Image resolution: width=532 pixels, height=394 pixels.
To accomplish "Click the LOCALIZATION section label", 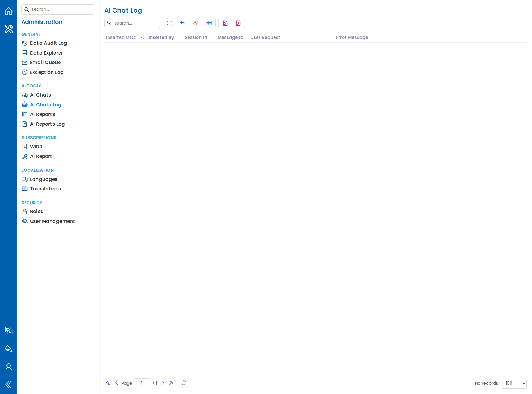I will coord(38,170).
